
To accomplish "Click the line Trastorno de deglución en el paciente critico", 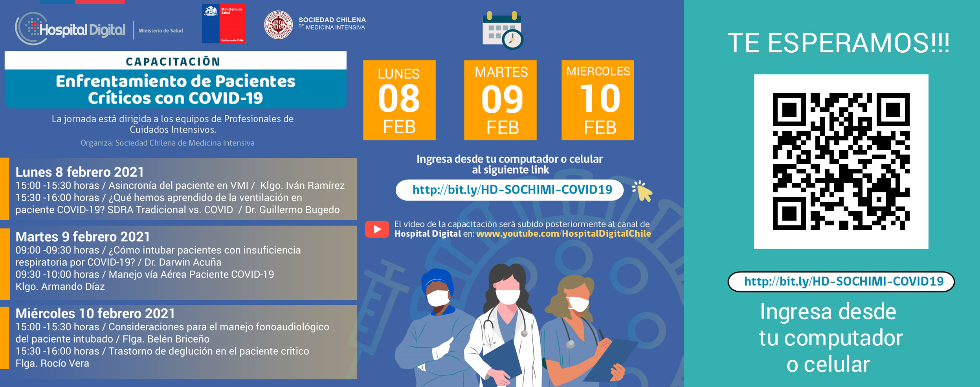I will coord(162,351).
